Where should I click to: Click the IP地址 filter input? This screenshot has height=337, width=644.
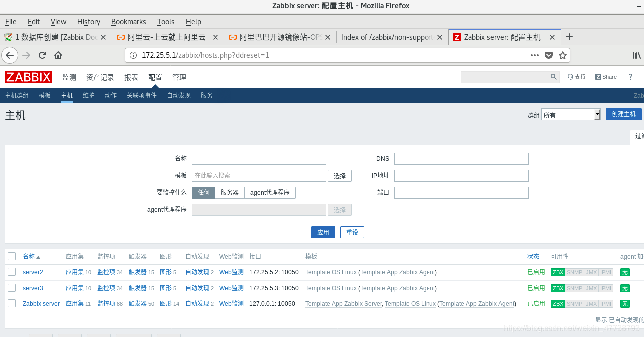coord(461,176)
